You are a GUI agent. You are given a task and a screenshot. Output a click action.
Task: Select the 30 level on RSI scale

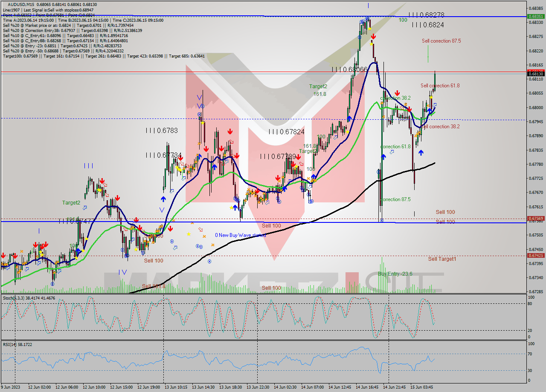pyautogui.click(x=531, y=370)
